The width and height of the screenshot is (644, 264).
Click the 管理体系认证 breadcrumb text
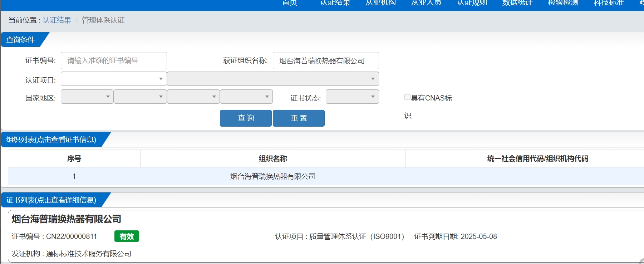[x=103, y=20]
